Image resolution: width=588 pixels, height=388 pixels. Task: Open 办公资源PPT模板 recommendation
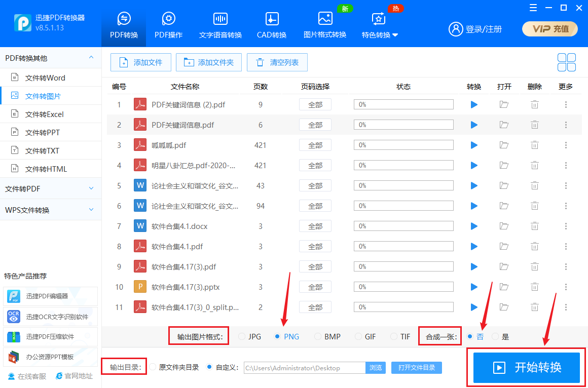[50, 357]
